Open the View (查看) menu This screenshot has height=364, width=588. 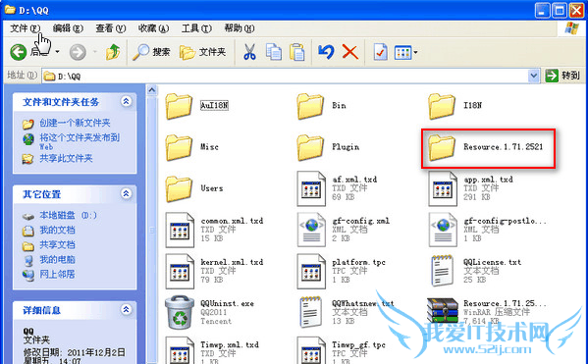pyautogui.click(x=111, y=28)
